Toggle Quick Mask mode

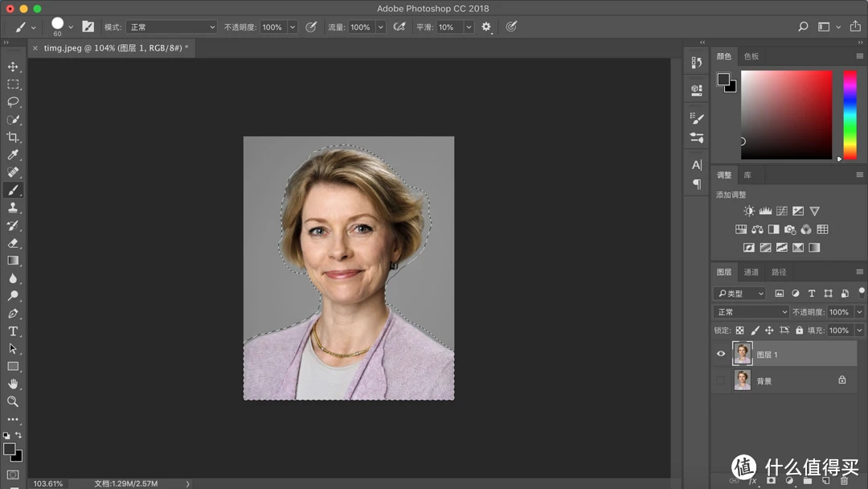pyautogui.click(x=13, y=475)
